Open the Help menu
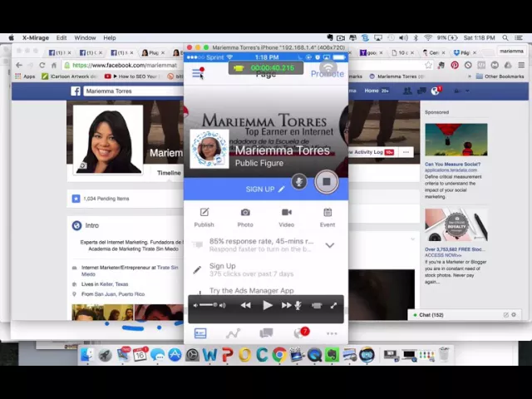Viewport: 532px width, 399px height. (x=110, y=37)
